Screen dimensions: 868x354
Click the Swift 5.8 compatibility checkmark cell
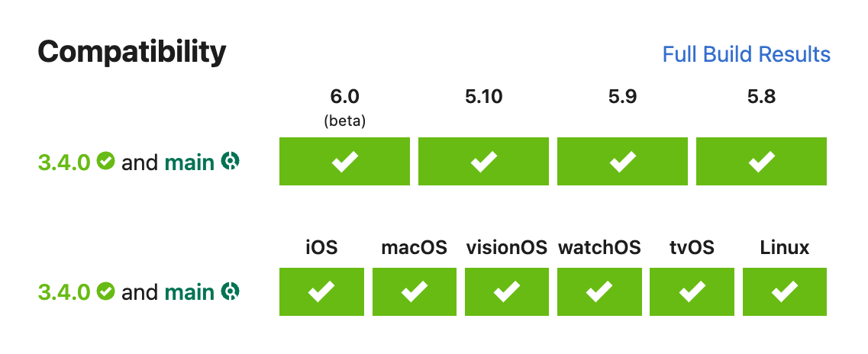[x=761, y=161]
